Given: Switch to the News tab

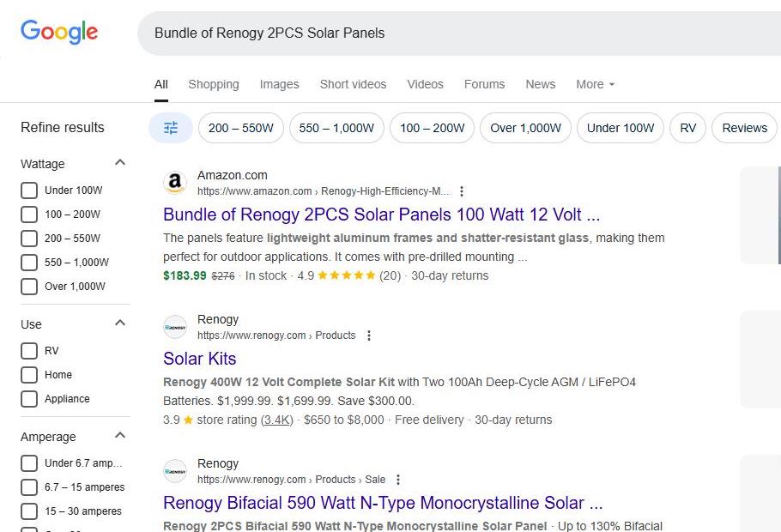Looking at the screenshot, I should click(x=541, y=84).
